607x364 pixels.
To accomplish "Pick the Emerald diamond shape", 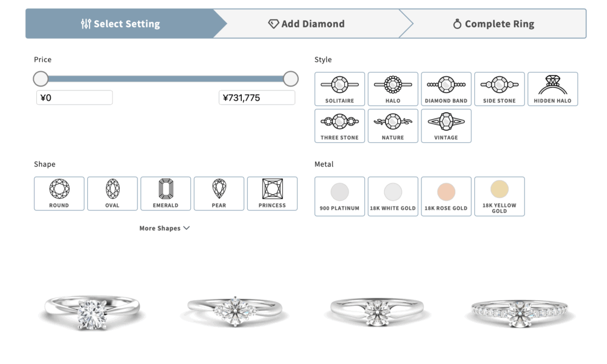I will pos(166,194).
